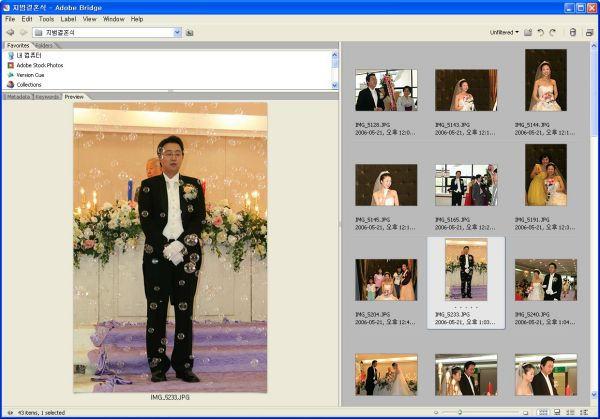
Task: Open the folder path dropdown
Action: point(177,32)
